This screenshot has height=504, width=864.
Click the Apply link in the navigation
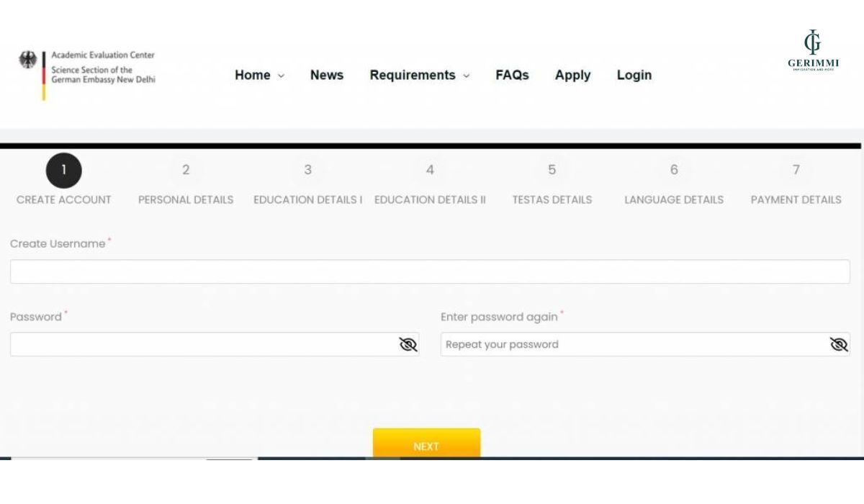point(572,75)
